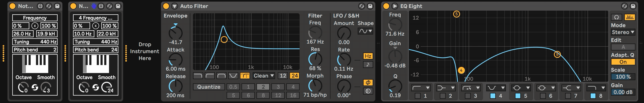Toggle second Note device activator button
The width and height of the screenshot is (644, 103).
pos(73,6)
